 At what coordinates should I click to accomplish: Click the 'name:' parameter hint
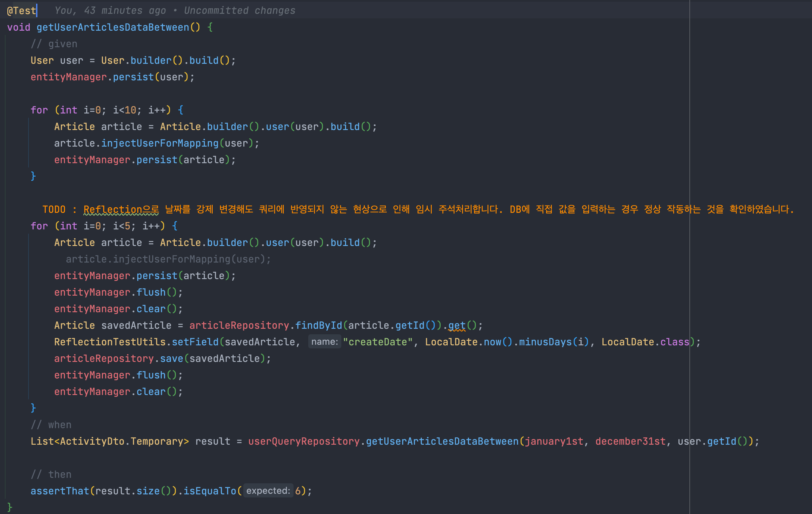324,342
